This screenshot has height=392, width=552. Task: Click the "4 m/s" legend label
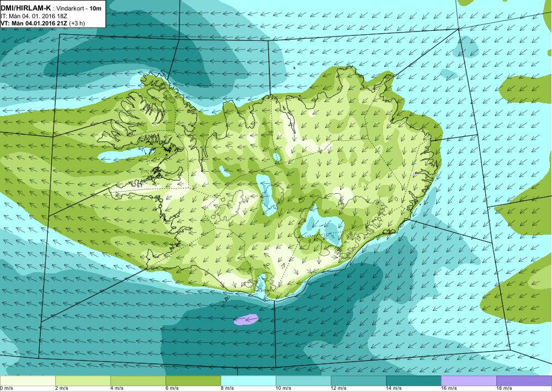pyautogui.click(x=117, y=388)
